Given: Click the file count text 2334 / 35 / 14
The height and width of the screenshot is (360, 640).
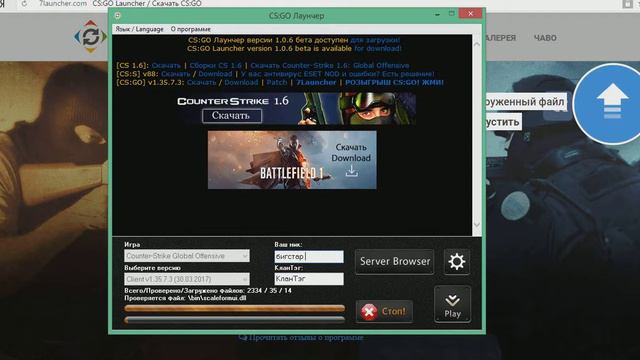Looking at the screenshot, I should click(x=269, y=291).
